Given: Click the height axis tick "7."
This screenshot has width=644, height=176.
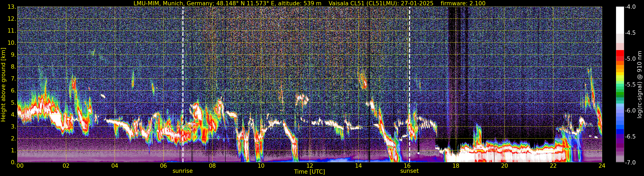Looking at the screenshot, I should (13, 79).
